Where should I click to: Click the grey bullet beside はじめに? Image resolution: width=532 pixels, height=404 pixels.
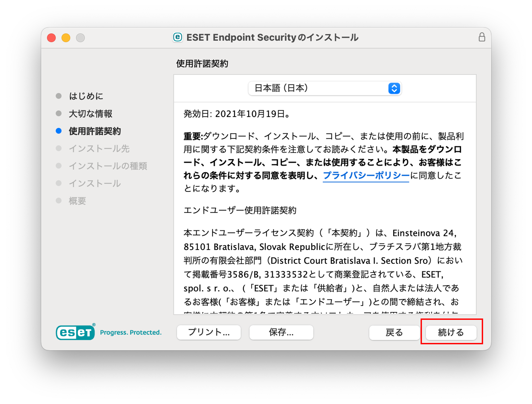click(x=59, y=96)
